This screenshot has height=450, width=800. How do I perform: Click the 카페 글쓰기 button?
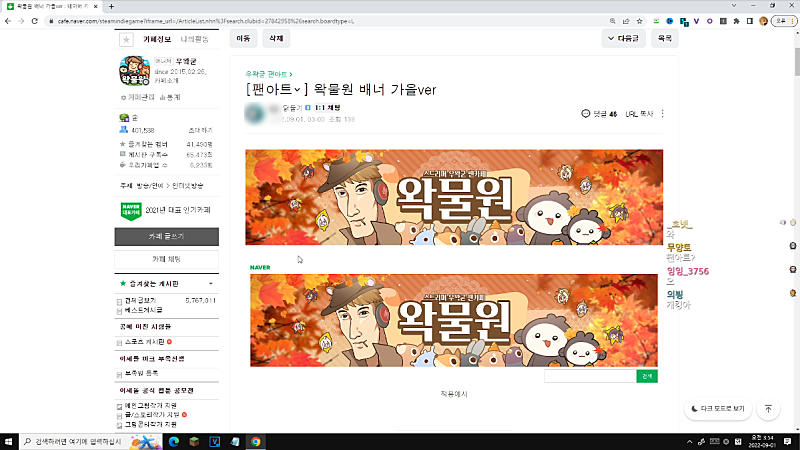click(x=166, y=237)
